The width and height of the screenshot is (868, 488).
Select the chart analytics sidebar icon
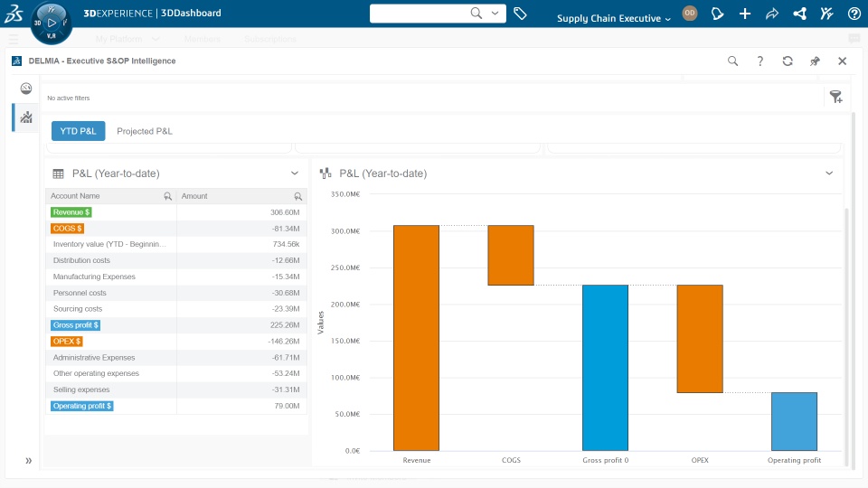click(x=26, y=117)
